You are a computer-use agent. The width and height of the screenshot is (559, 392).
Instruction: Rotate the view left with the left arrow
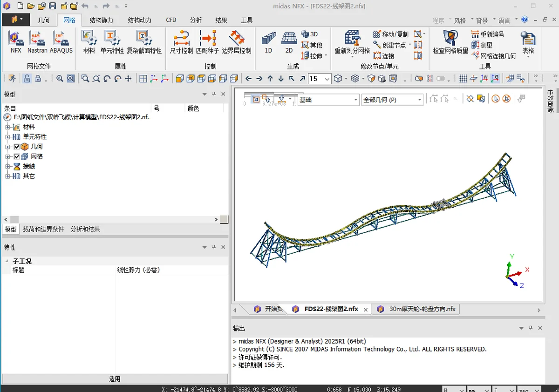point(248,79)
